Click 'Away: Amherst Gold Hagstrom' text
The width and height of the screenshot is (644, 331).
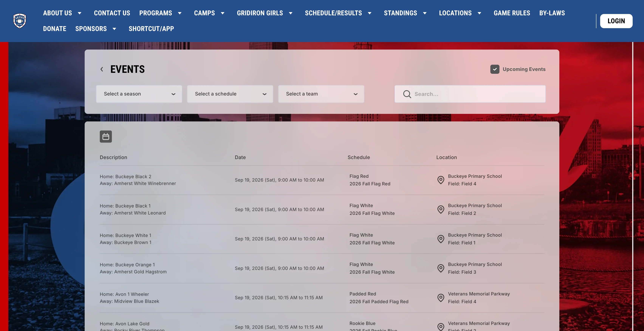[x=133, y=272]
